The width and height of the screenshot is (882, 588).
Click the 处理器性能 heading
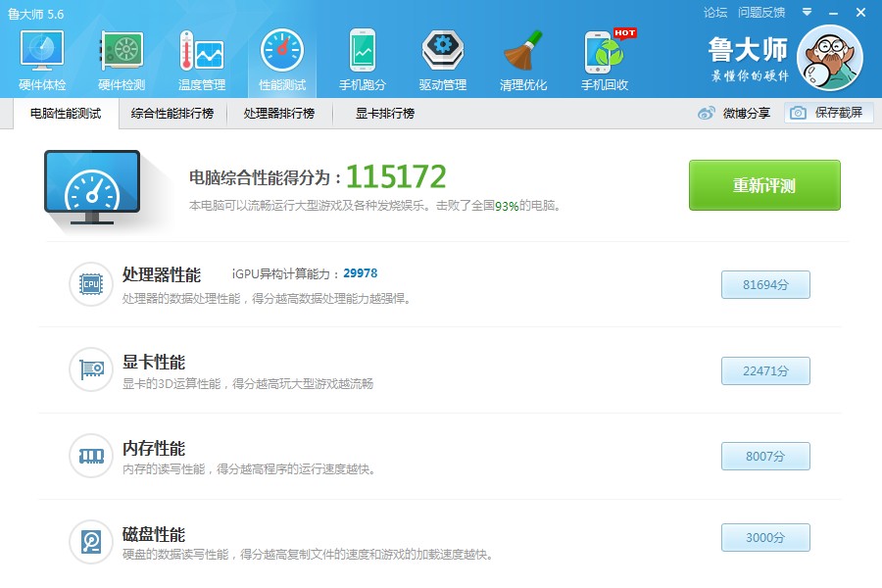pos(162,274)
